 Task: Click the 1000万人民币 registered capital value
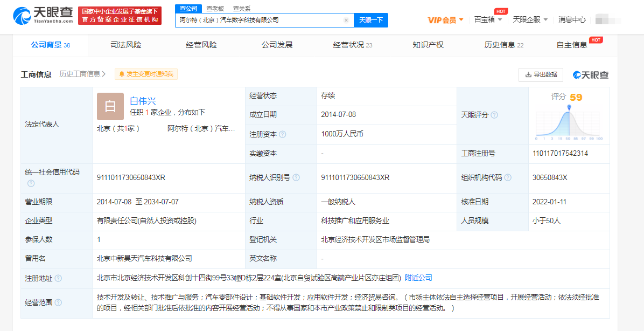[342, 134]
